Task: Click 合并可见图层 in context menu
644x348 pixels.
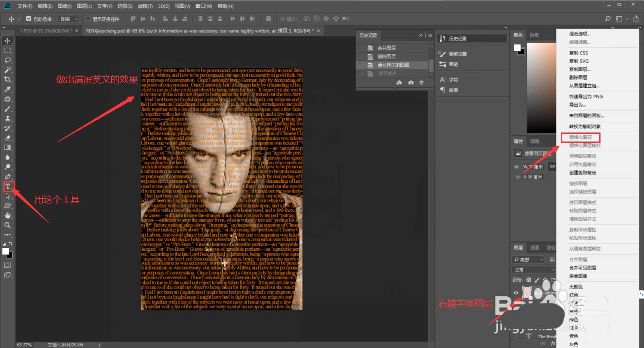Action: (582, 268)
